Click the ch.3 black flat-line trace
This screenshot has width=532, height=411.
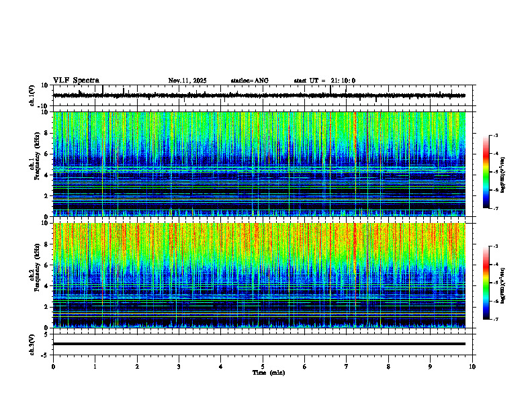[259, 344]
